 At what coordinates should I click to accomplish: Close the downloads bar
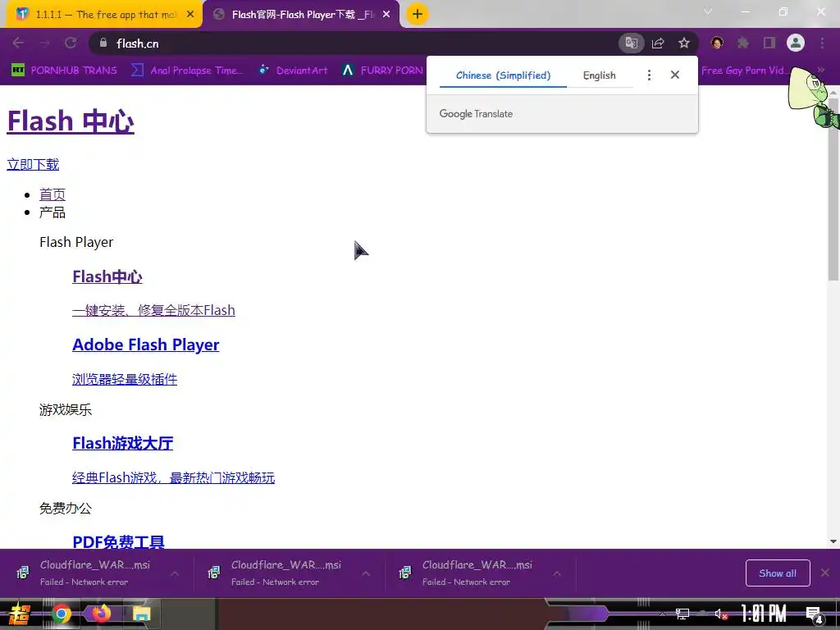pyautogui.click(x=825, y=573)
